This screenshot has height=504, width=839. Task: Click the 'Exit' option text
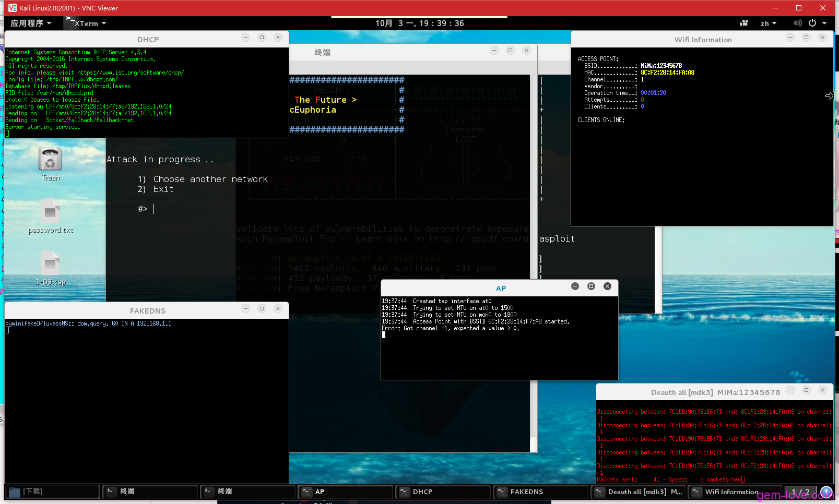tap(163, 189)
